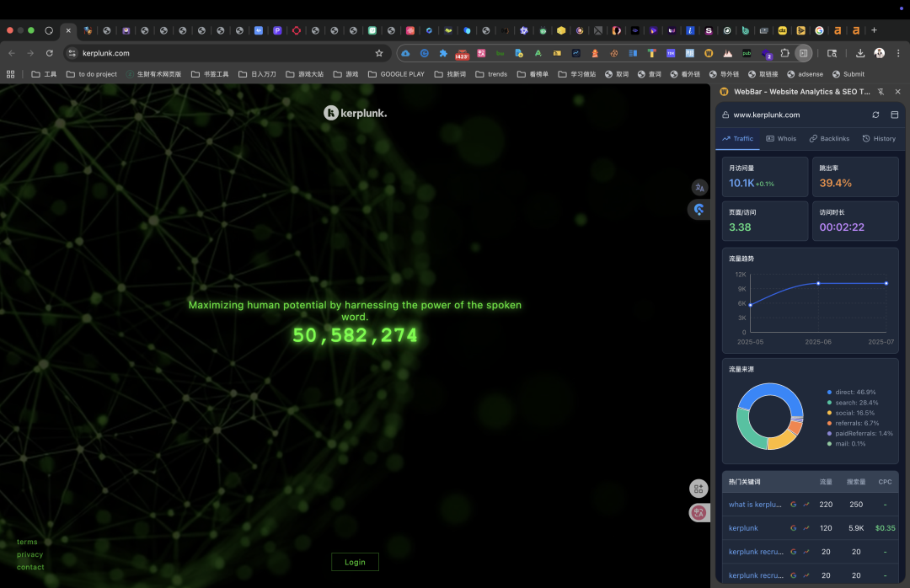Open the 'kerplunk' keyword link
Image resolution: width=910 pixels, height=588 pixels.
pyautogui.click(x=743, y=528)
